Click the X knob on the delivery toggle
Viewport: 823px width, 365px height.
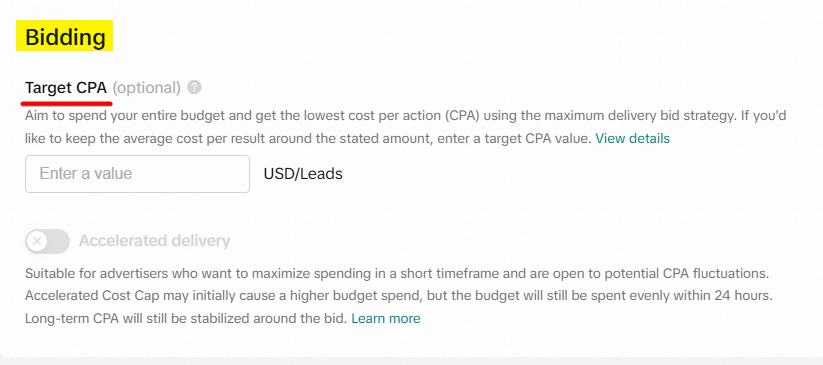pyautogui.click(x=37, y=242)
